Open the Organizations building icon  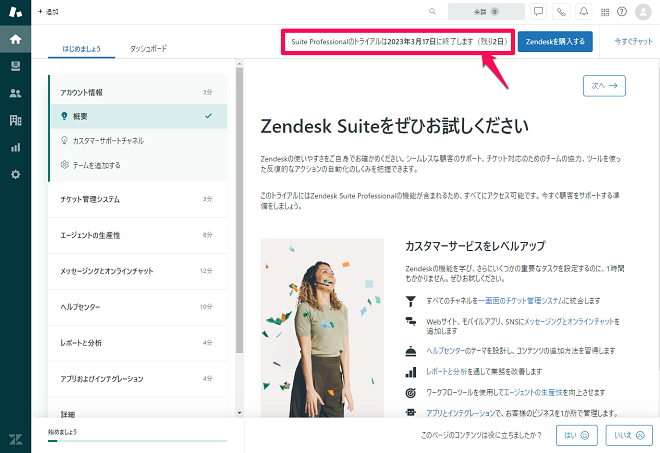[15, 120]
